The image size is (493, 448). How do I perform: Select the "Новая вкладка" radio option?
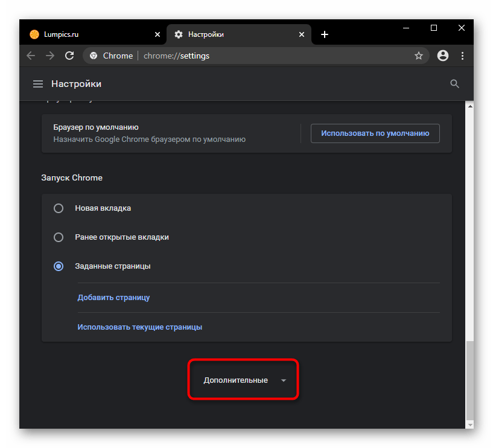coord(59,208)
